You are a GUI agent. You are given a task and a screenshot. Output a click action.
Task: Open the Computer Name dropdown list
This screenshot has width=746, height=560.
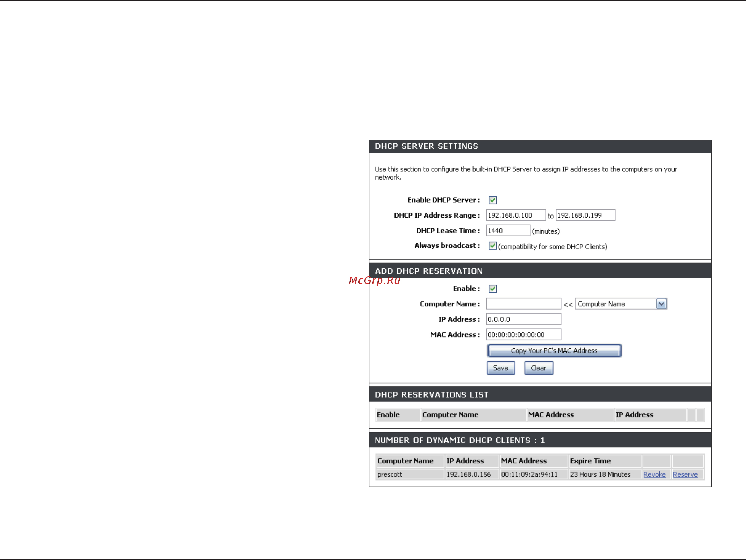pos(621,304)
